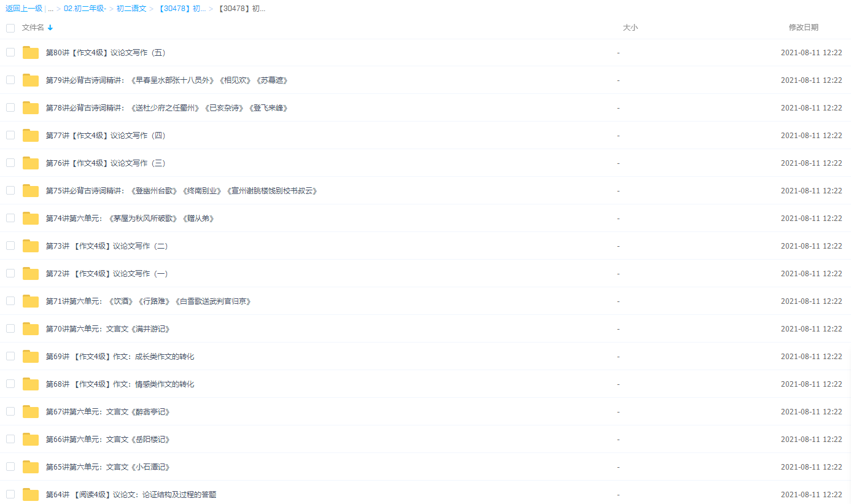Click the folder icon for 第67讲《醉翁亭记》
Screen dimensions: 851x504
point(30,411)
